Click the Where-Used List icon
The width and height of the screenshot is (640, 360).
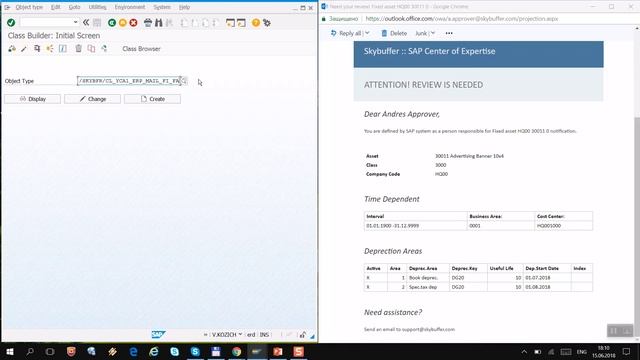50,49
